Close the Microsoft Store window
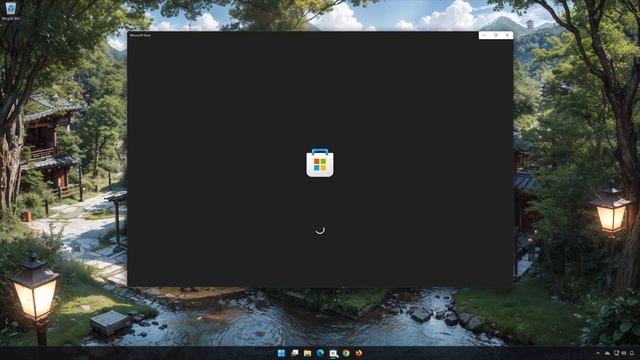The width and height of the screenshot is (640, 360). tap(507, 36)
